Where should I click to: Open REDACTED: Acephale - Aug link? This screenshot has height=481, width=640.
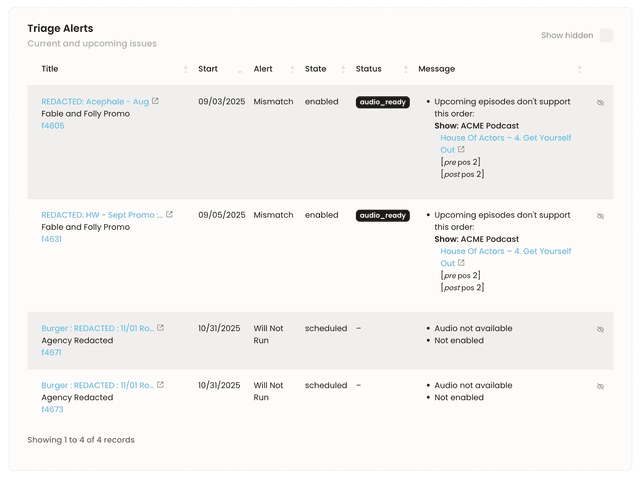pos(95,102)
